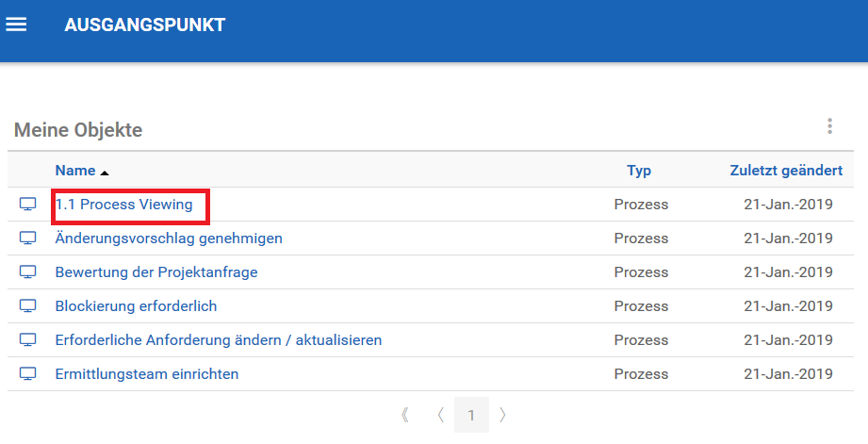Open the Ermittlungsteam einrichten process
This screenshot has height=444, width=868.
tap(147, 374)
